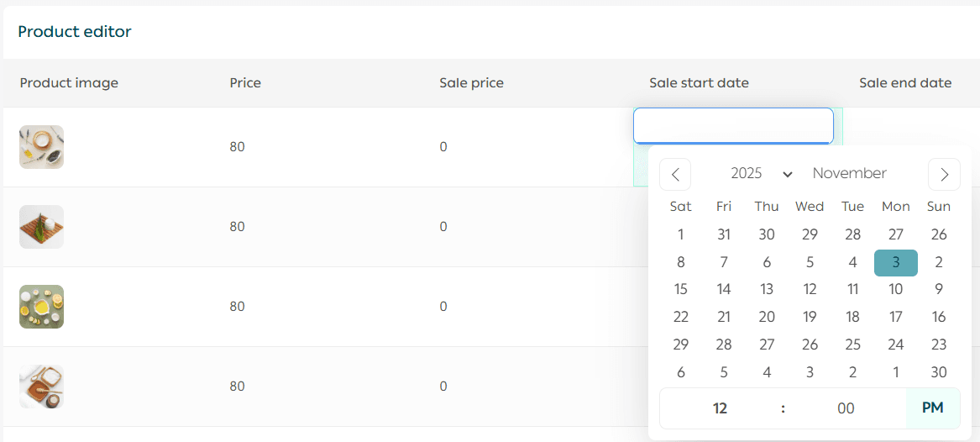
Task: Click the Sale end date column header
Action: (x=905, y=83)
